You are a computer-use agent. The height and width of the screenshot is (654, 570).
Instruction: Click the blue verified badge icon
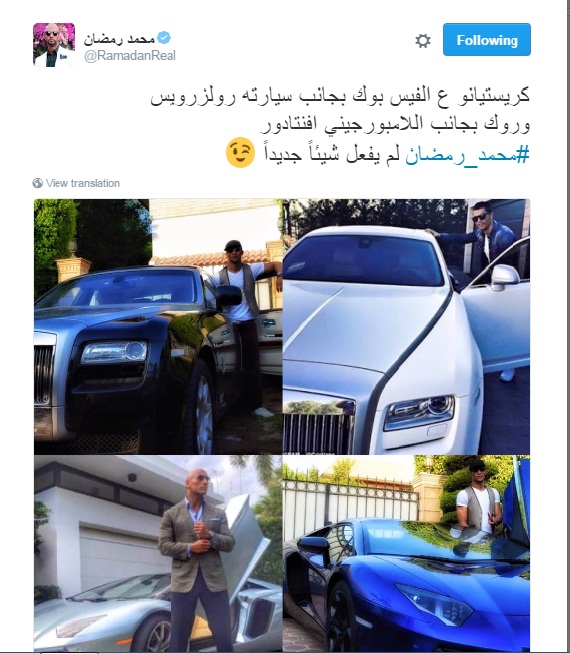tap(164, 38)
